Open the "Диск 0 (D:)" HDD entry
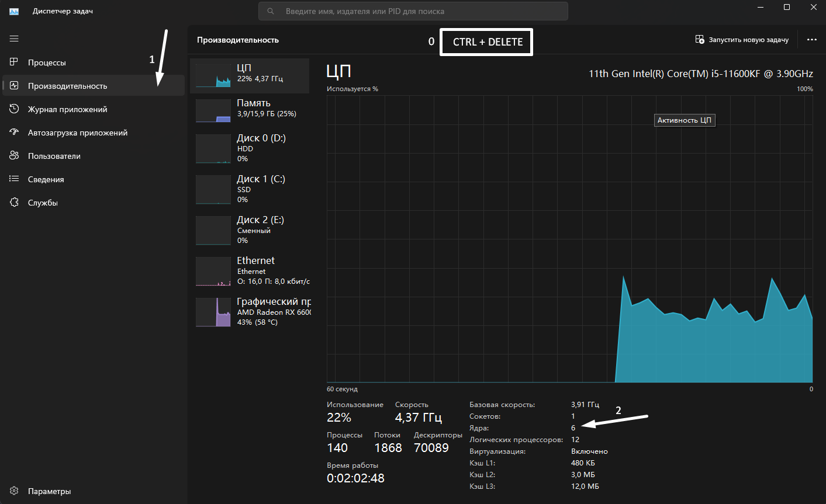The image size is (826, 504). point(250,148)
